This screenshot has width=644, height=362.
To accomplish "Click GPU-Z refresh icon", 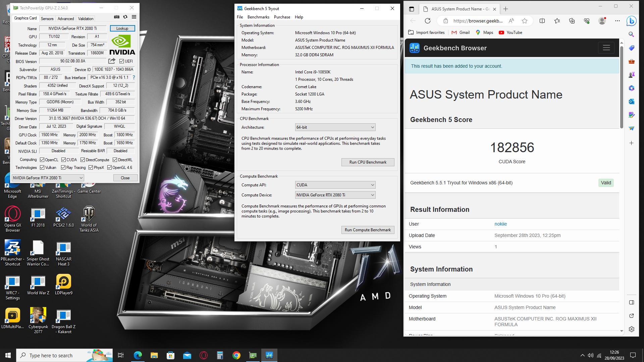I will [125, 17].
